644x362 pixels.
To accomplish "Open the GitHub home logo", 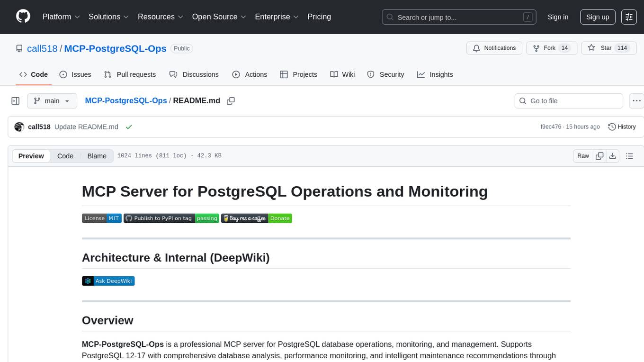I will point(23,17).
